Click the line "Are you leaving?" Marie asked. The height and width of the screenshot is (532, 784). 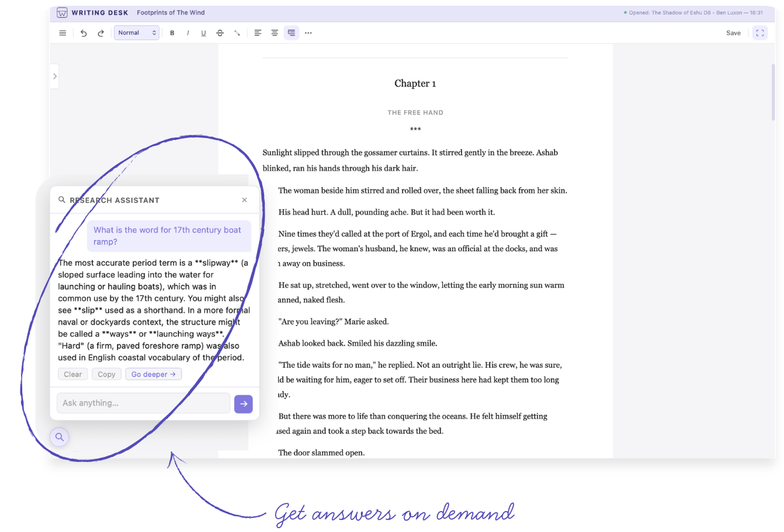point(333,321)
